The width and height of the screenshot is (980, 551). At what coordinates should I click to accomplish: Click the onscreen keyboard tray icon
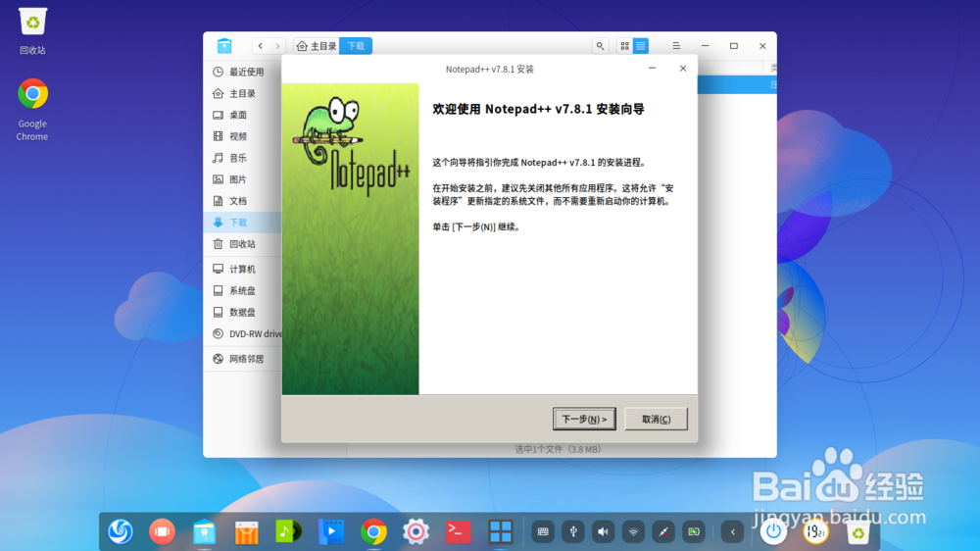click(x=543, y=531)
